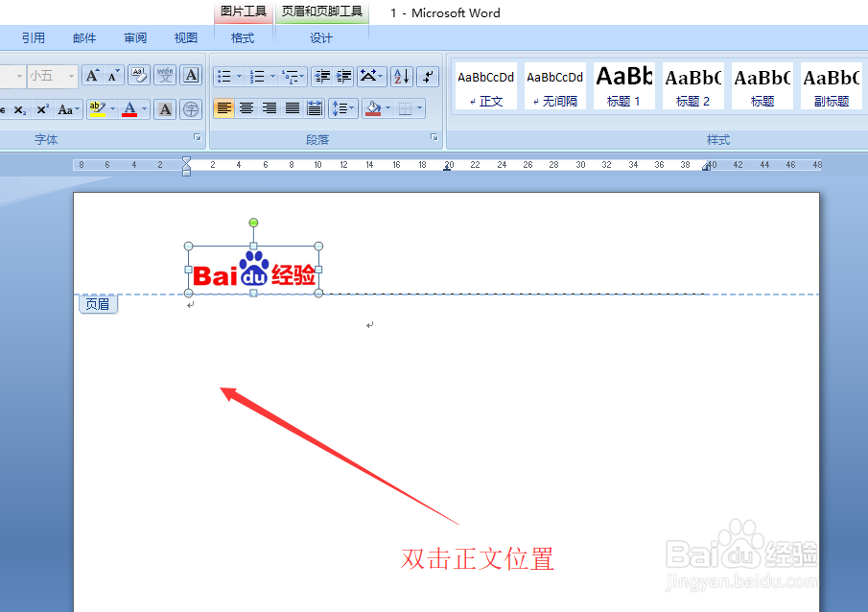
Task: Click the green rotation handle above the image
Action: click(253, 223)
